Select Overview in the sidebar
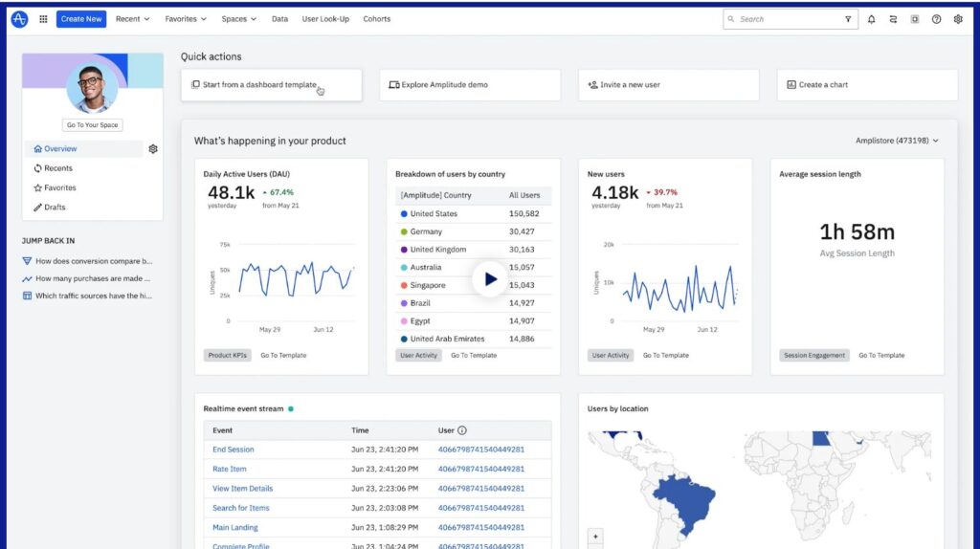 [x=84, y=148]
